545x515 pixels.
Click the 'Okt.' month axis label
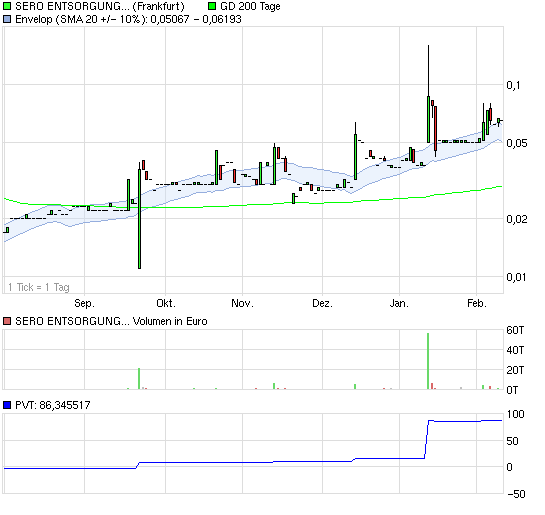click(166, 303)
